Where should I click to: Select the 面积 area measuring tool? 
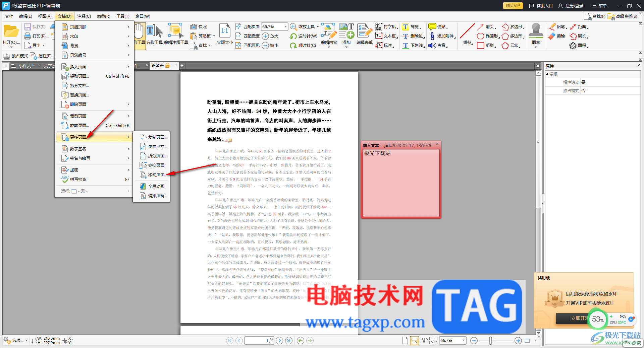pos(579,46)
